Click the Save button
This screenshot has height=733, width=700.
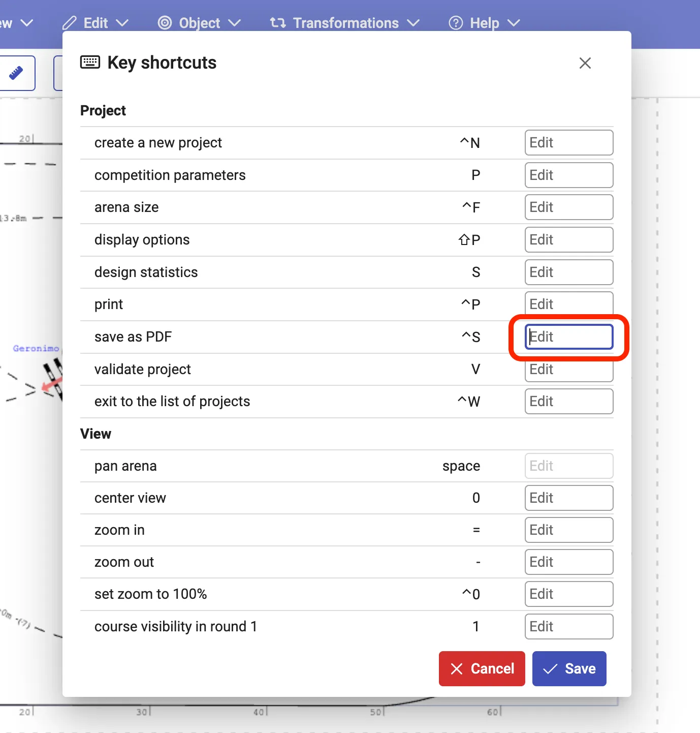pyautogui.click(x=569, y=668)
